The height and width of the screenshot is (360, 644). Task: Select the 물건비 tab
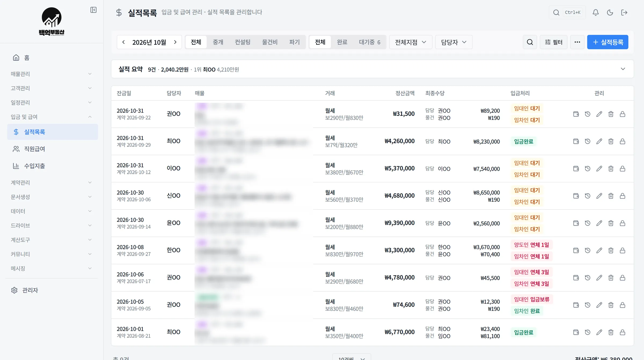[x=270, y=42]
